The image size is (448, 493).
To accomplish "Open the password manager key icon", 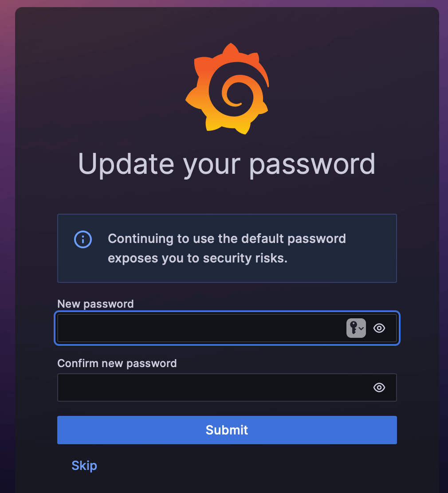I will click(x=356, y=328).
